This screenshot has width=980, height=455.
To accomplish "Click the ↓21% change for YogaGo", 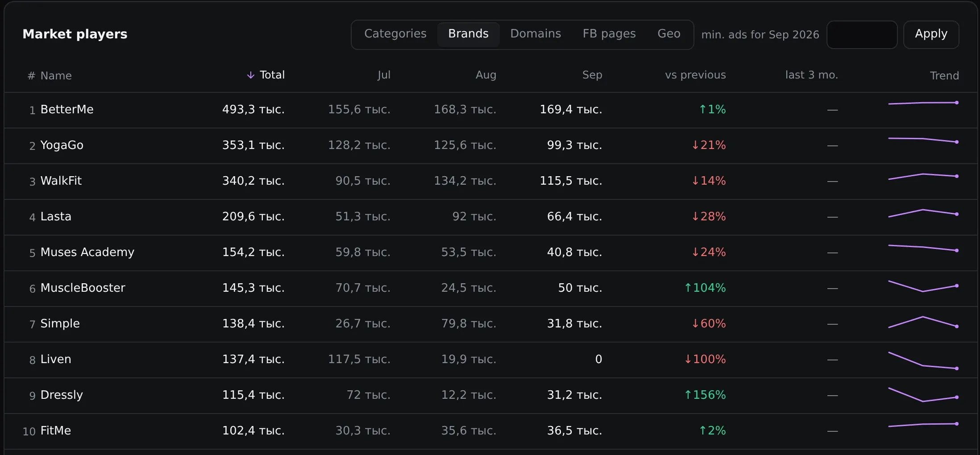I will (709, 145).
